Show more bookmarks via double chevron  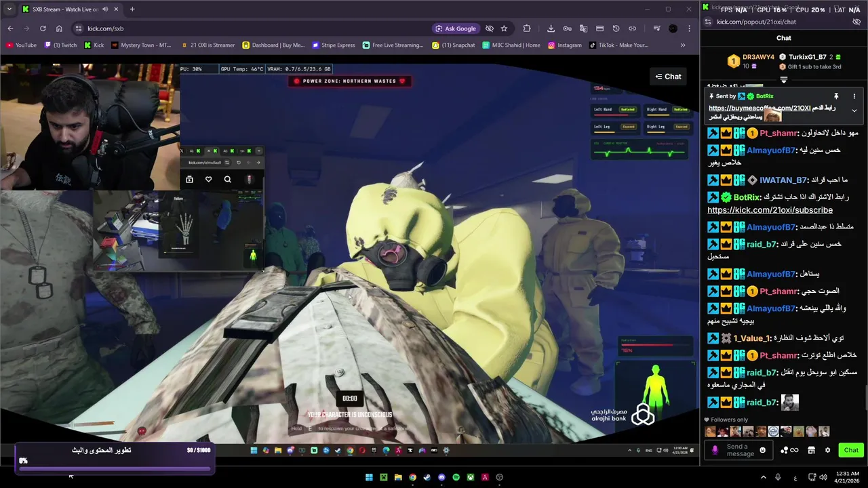click(x=682, y=45)
